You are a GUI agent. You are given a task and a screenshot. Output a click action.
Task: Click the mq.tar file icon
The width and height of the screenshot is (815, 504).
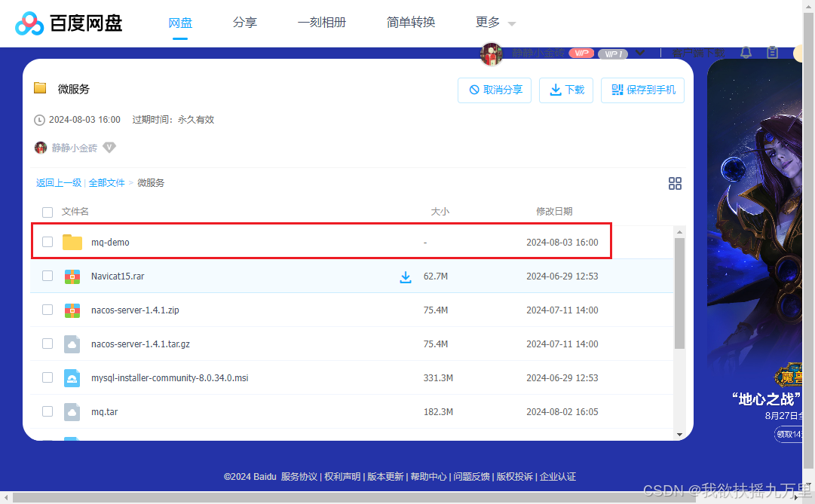click(72, 411)
